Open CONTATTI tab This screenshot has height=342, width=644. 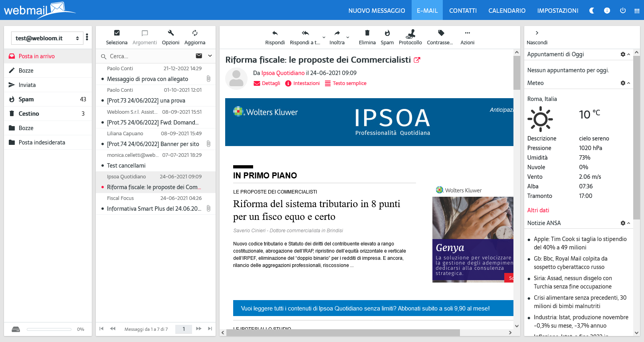pos(463,11)
